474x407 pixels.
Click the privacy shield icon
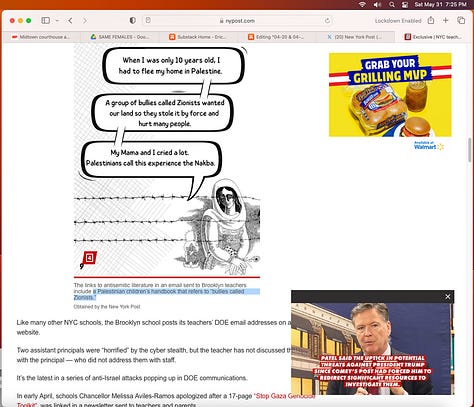click(133, 21)
